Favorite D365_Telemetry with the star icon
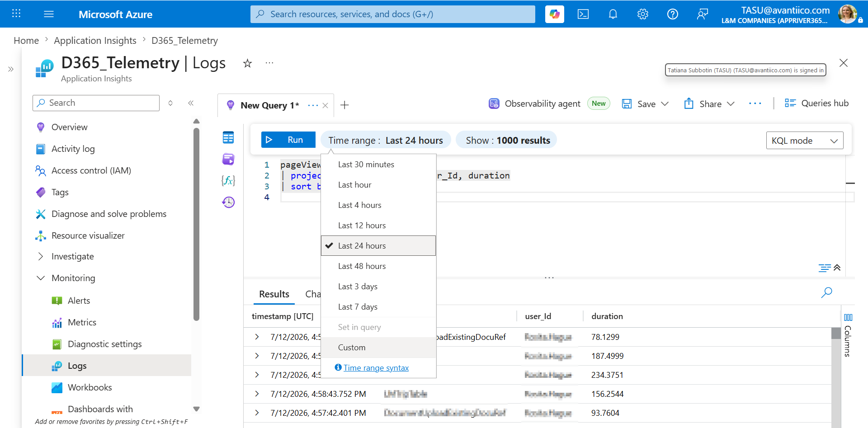The height and width of the screenshot is (428, 868). pos(247,63)
